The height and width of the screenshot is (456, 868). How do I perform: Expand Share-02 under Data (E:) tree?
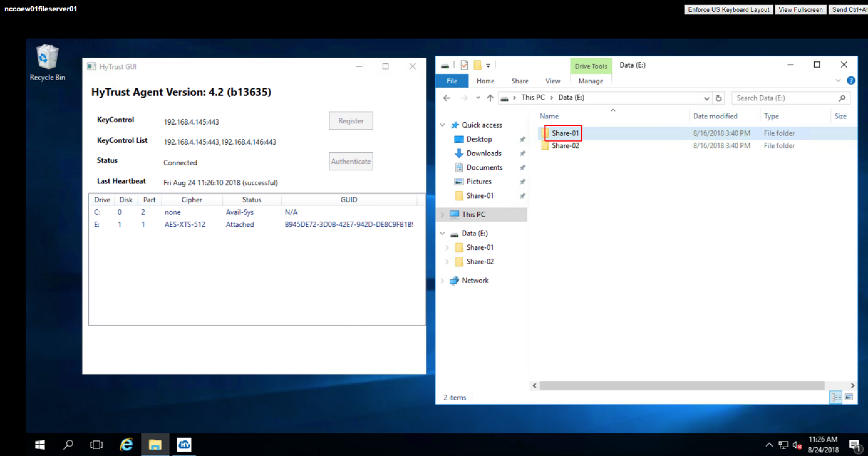tap(447, 262)
